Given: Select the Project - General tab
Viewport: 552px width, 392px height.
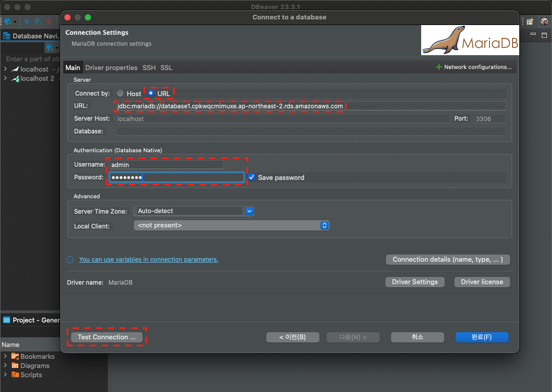Looking at the screenshot, I should (x=31, y=320).
